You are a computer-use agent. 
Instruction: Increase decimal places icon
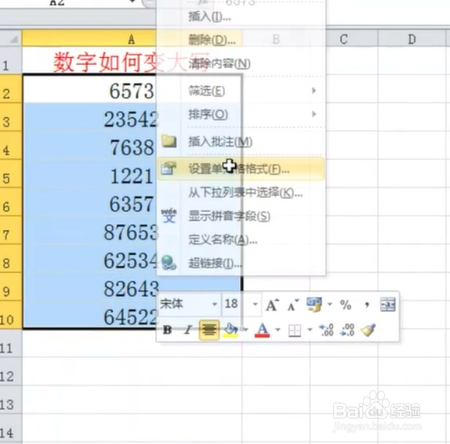pyautogui.click(x=326, y=330)
